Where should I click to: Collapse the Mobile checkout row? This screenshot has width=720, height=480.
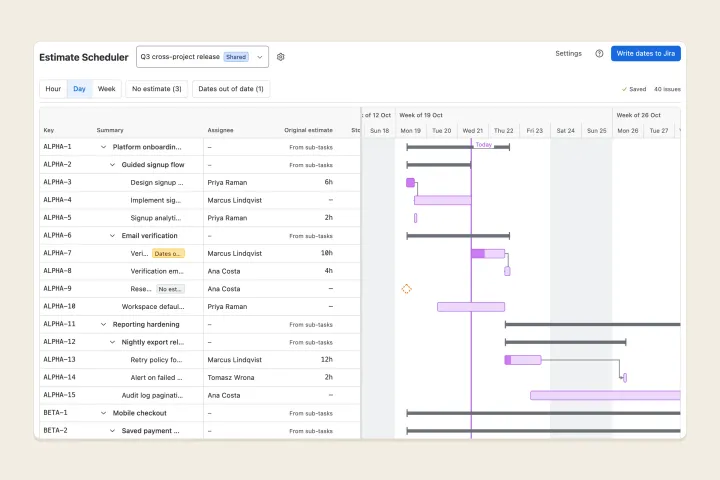coord(103,413)
